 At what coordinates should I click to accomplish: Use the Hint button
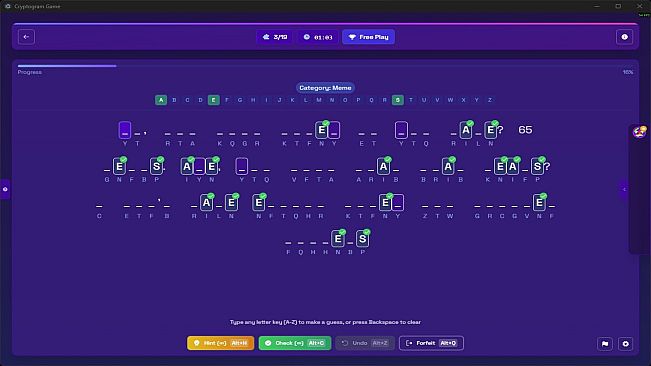tap(220, 343)
